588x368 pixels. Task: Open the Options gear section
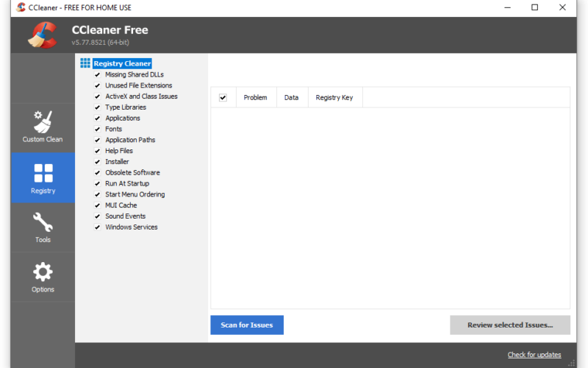[x=43, y=277]
